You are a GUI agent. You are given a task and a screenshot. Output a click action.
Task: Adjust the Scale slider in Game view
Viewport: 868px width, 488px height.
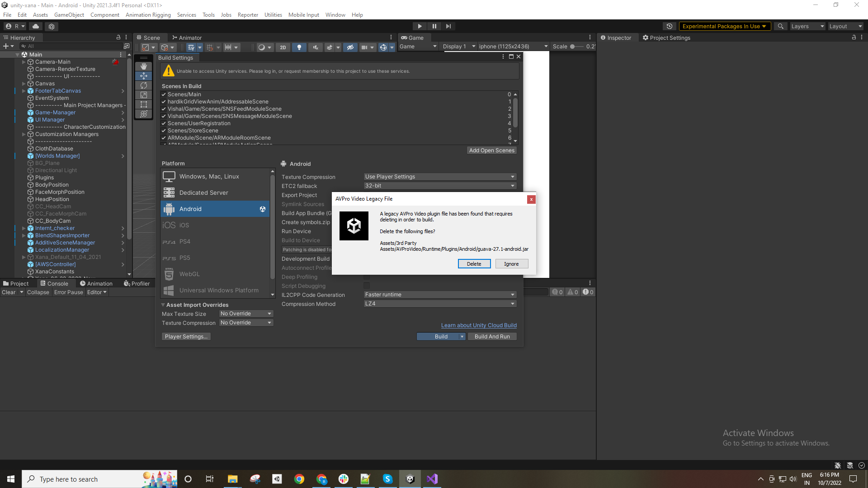coord(573,47)
